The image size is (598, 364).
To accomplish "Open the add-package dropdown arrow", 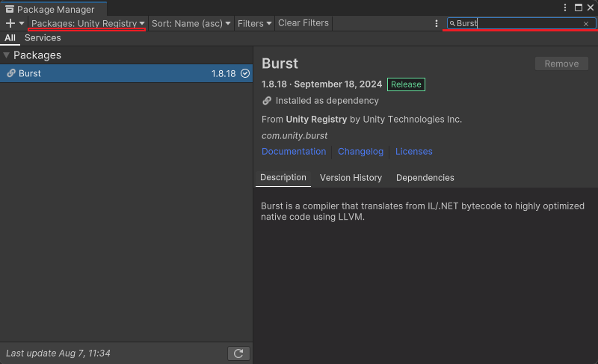I will [22, 23].
